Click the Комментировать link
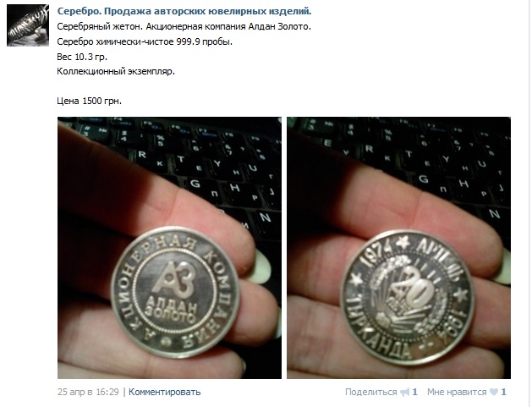Viewport: 532px width, 407px height. [165, 392]
